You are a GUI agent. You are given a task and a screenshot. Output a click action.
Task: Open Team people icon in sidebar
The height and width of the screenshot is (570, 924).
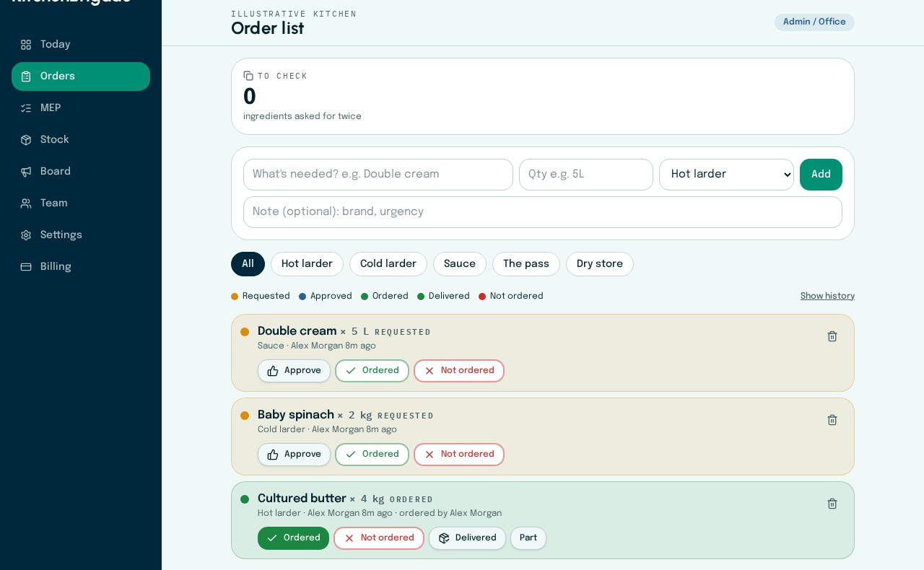26,203
